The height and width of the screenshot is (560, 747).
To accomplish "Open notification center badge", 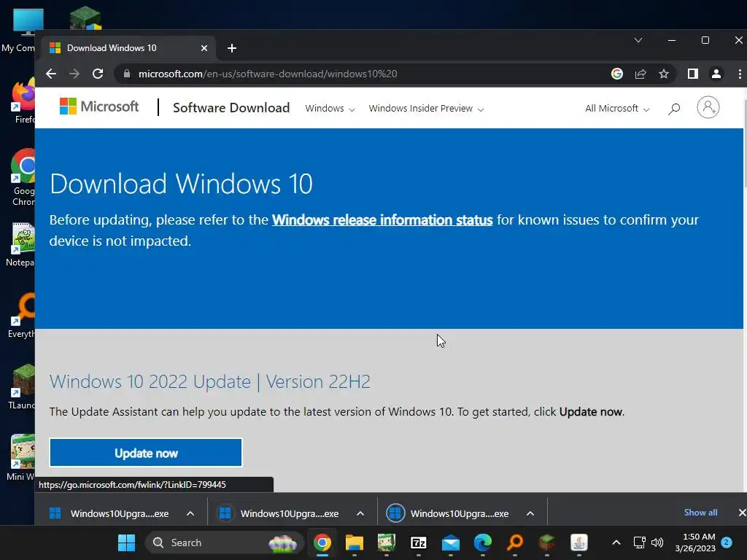I will (x=726, y=542).
